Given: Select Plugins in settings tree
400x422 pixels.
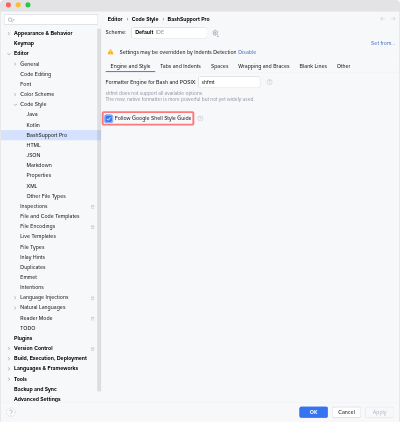Looking at the screenshot, I should pos(23,338).
